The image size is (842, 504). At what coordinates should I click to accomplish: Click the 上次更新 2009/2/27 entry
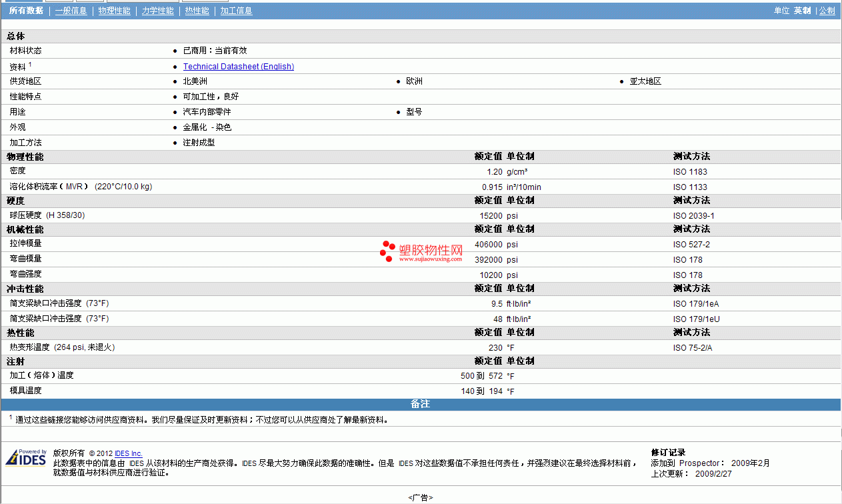pyautogui.click(x=691, y=474)
